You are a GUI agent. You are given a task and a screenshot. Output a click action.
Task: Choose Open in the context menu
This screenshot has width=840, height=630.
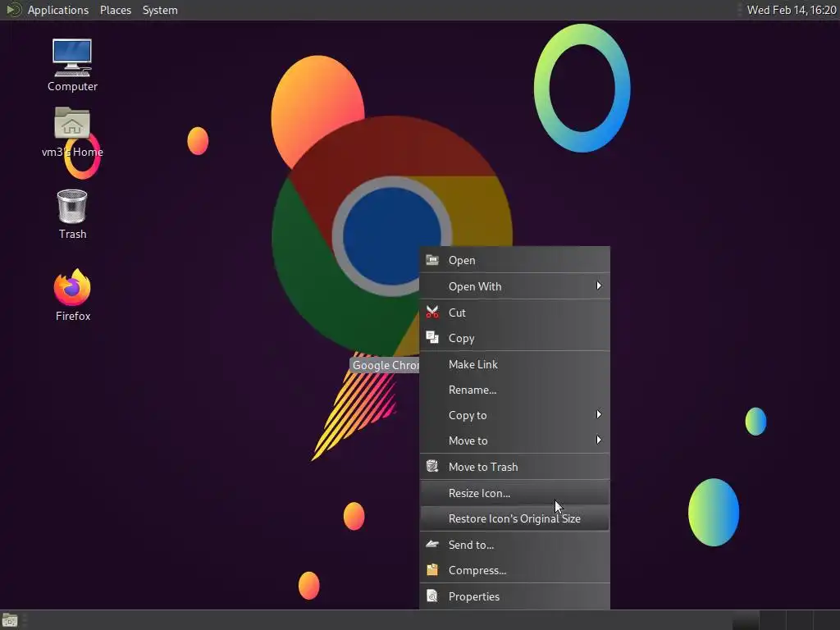pos(514,260)
